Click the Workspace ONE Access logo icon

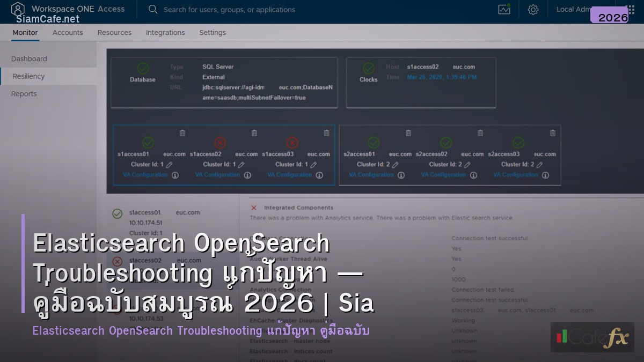pos(18,9)
